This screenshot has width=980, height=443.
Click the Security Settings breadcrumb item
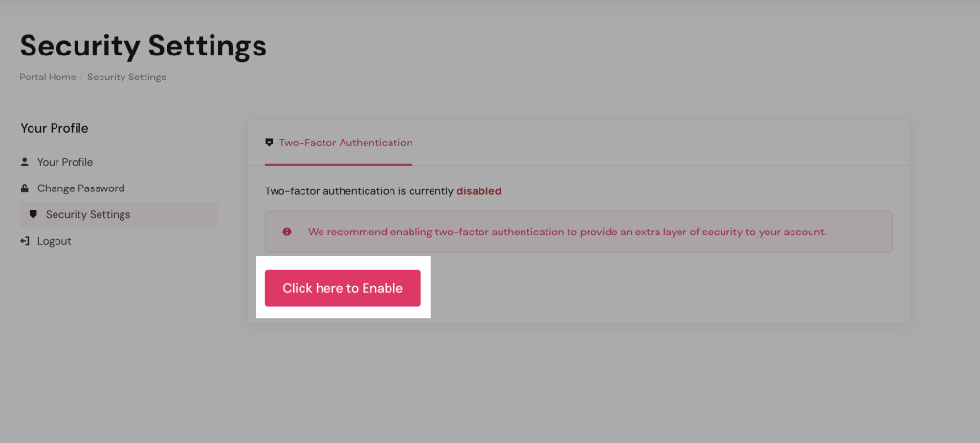(x=126, y=78)
